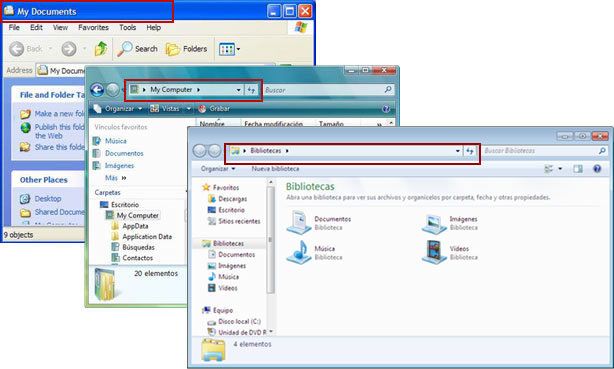The image size is (614, 369).
Task: Open the Edit menu in My Documents window
Action: (36, 27)
